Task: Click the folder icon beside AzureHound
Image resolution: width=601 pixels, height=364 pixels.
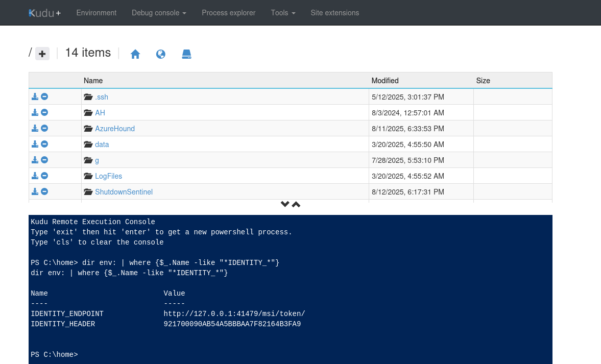Action: [88, 128]
